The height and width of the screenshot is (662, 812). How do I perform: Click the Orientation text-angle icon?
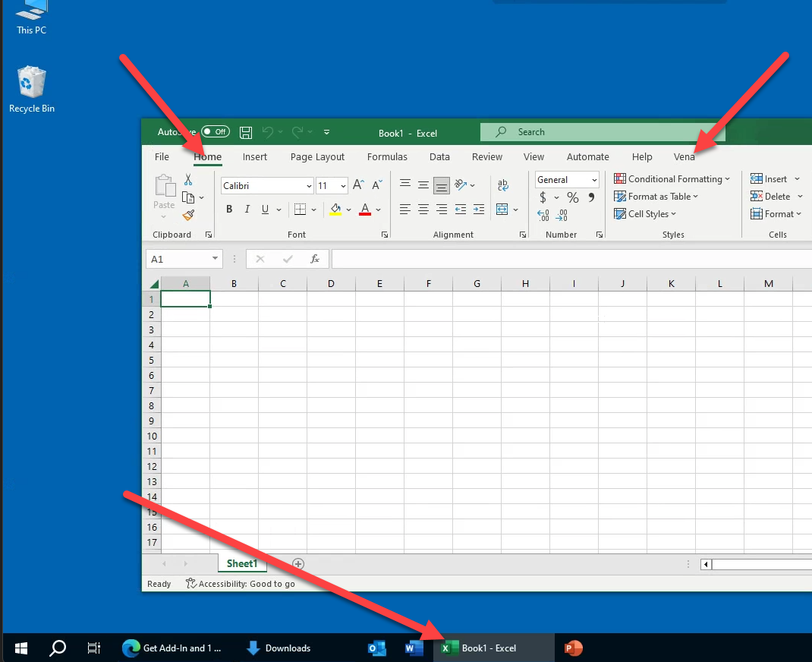pyautogui.click(x=461, y=184)
